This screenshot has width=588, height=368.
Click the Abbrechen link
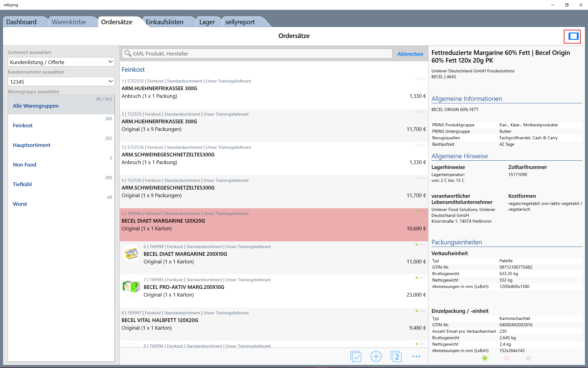pos(410,54)
